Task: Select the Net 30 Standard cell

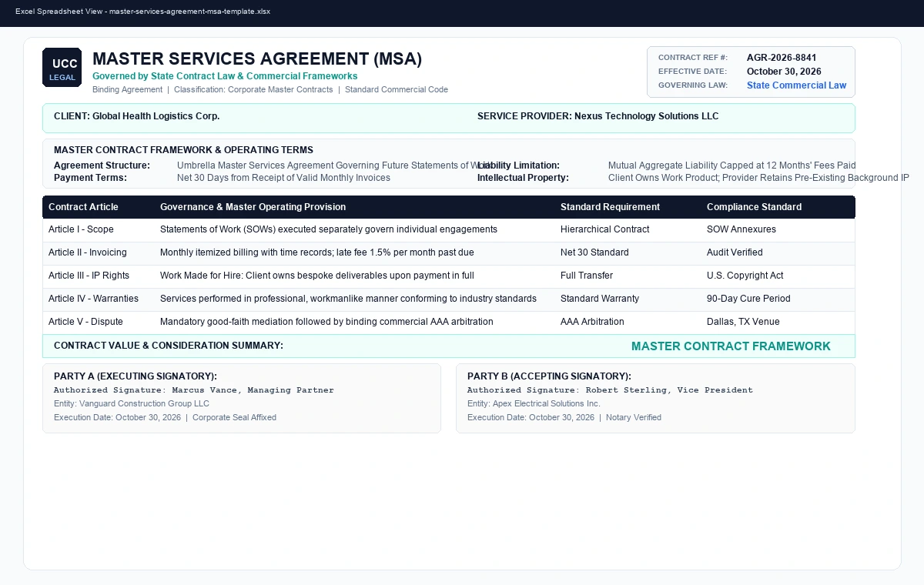Action: [594, 252]
